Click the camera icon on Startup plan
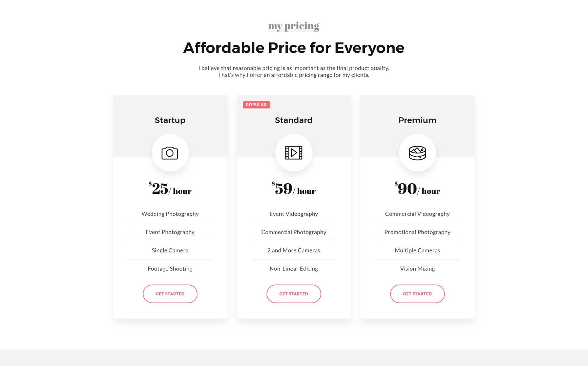Image resolution: width=588 pixels, height=366 pixels. tap(170, 153)
